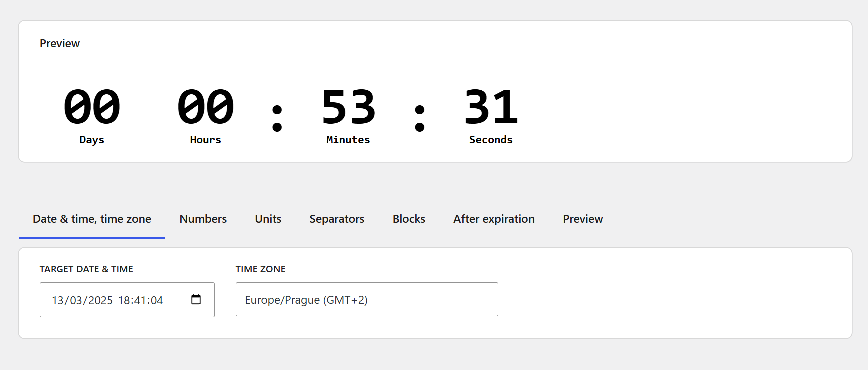868x370 pixels.
Task: Click the 13 day value in date
Action: point(58,300)
